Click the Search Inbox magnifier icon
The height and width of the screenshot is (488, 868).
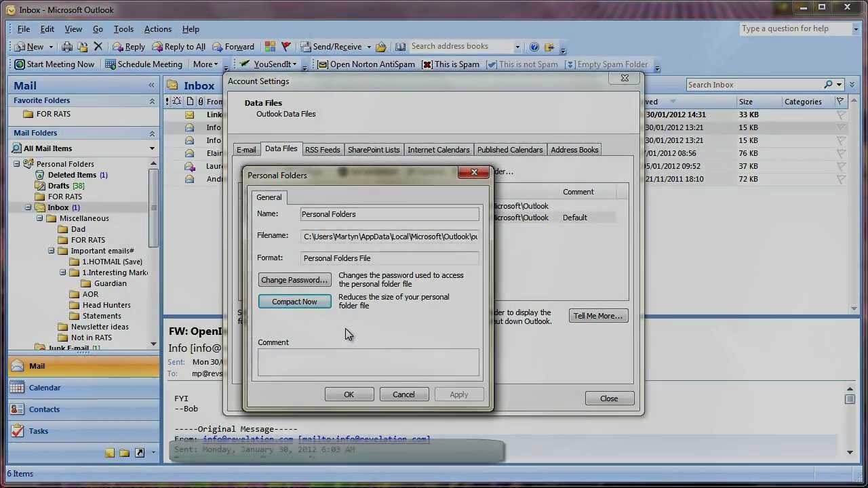click(x=828, y=85)
